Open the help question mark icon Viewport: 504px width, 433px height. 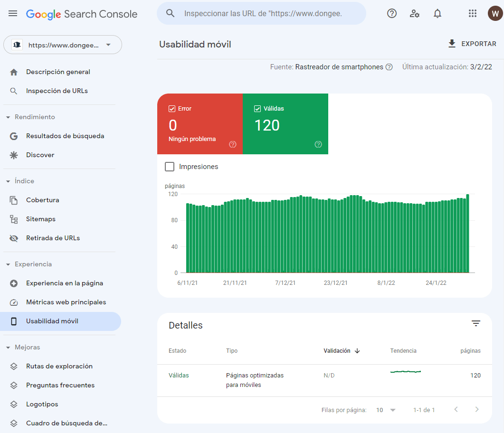(x=391, y=13)
